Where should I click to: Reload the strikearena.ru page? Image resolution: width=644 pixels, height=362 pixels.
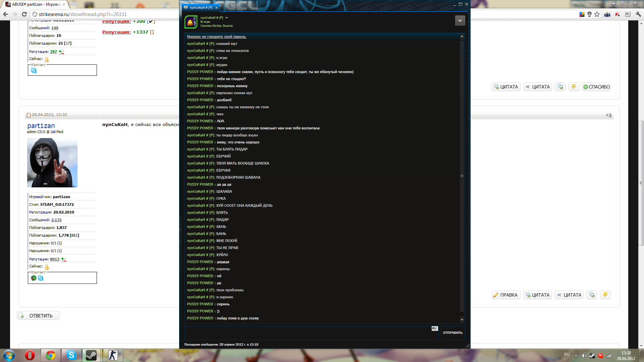[x=24, y=14]
